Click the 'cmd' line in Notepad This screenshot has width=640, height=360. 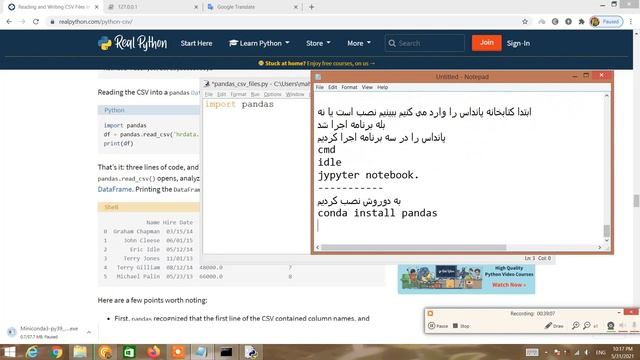[327, 150]
